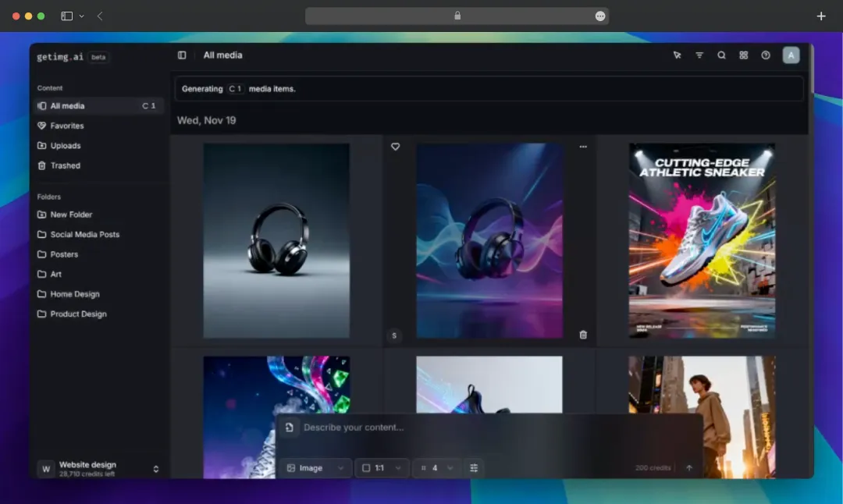Open the grid view switcher icon
The image size is (843, 504).
743,55
